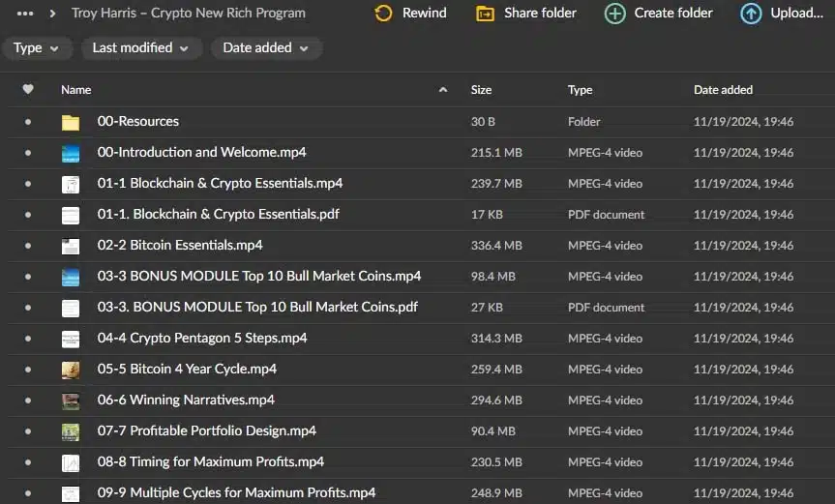Click thumbnail of 05-5 Bitcoin 4 Year Cycle.mp4
This screenshot has width=835, height=504.
tap(71, 370)
